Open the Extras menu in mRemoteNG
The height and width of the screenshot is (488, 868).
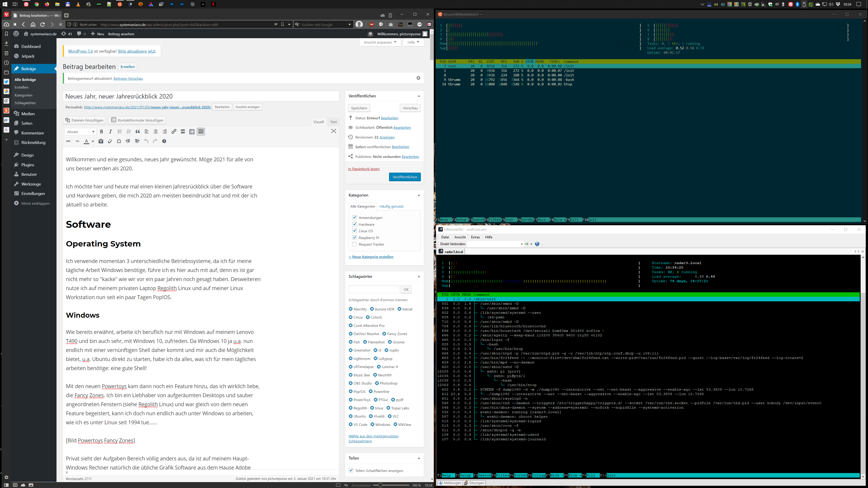475,237
